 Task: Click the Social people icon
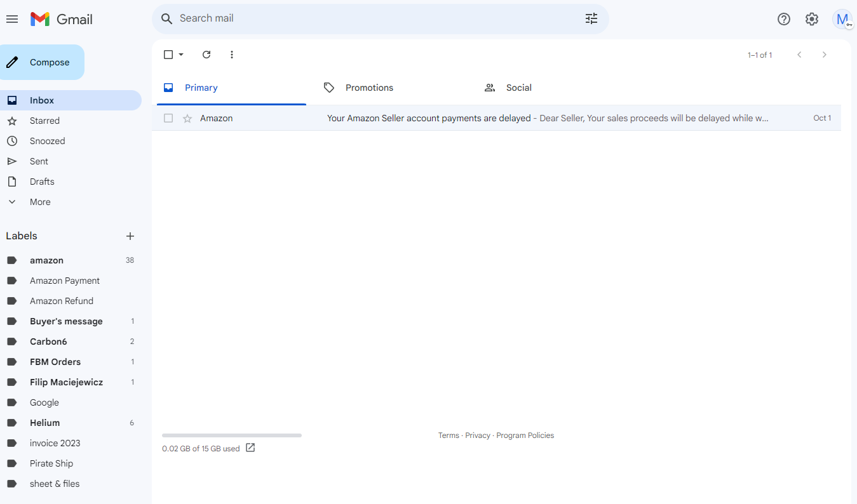(x=490, y=88)
